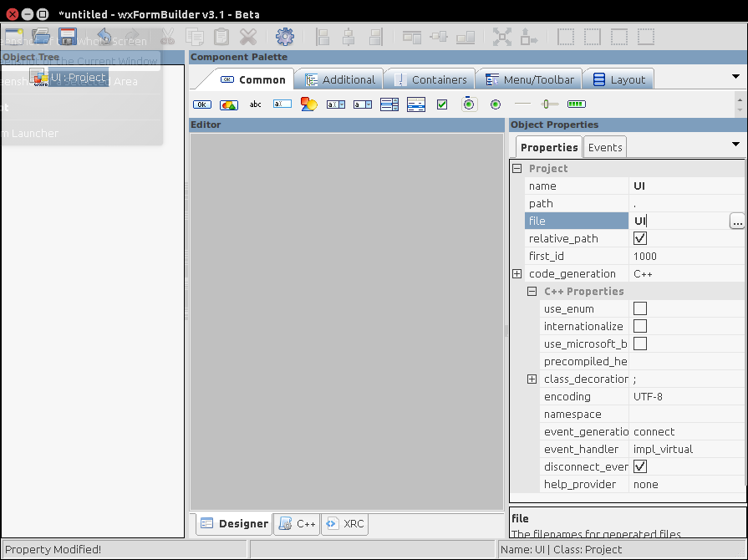Add a wxBitmapButton component
Screen dimensions: 748x560
[229, 104]
